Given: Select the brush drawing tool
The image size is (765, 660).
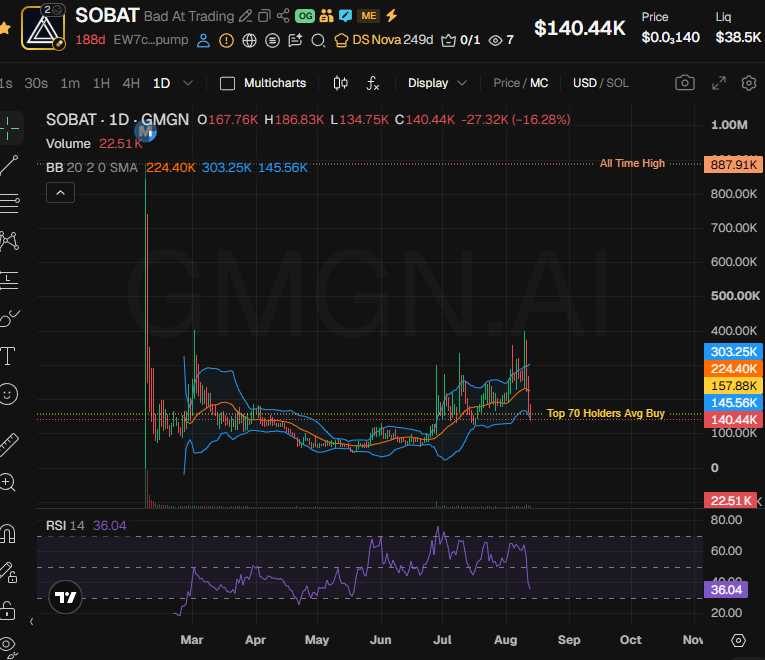Looking at the screenshot, I should click(9, 319).
